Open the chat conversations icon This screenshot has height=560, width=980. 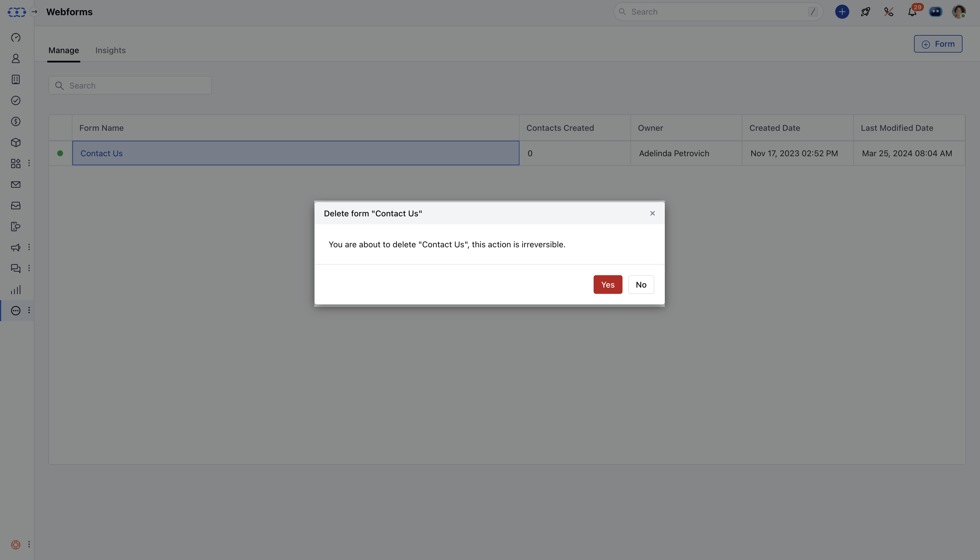coord(16,268)
